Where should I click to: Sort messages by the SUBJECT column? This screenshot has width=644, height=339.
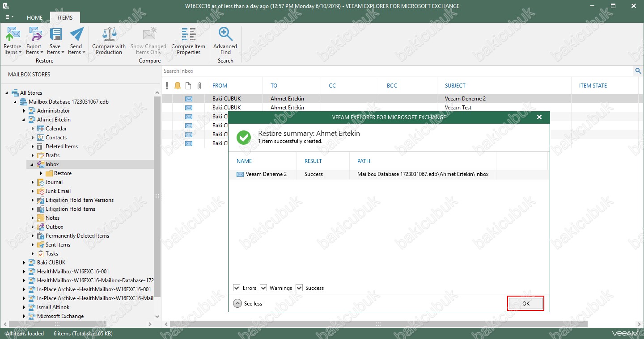coord(455,86)
